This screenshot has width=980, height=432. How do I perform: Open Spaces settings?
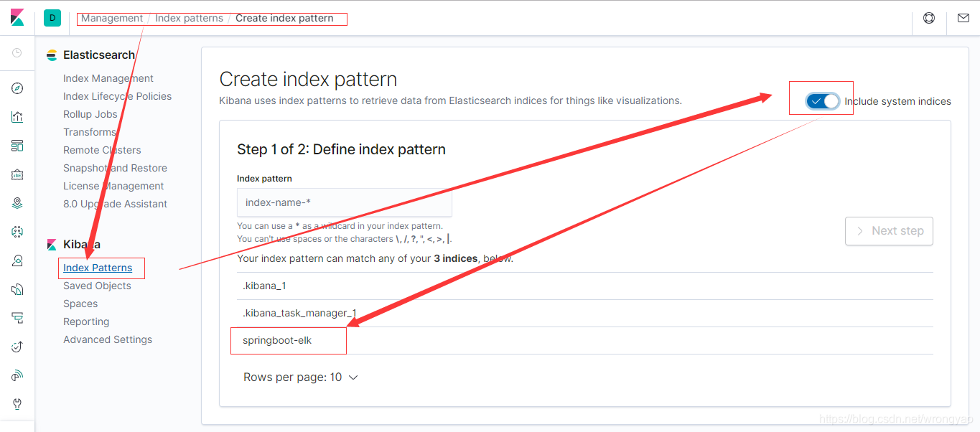point(80,304)
